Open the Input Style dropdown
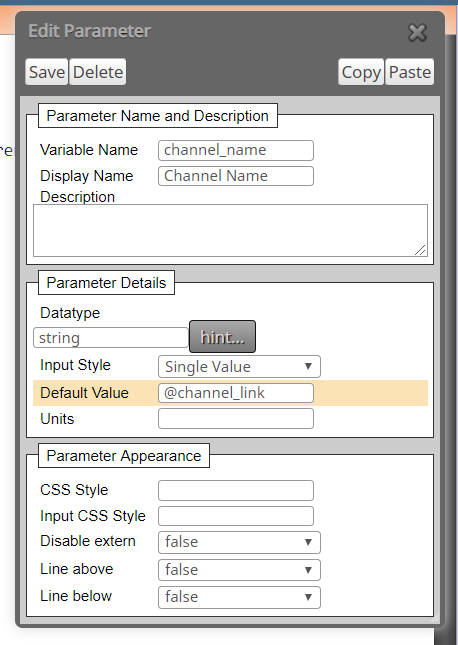Viewport: 458px width, 645px height. (x=239, y=367)
